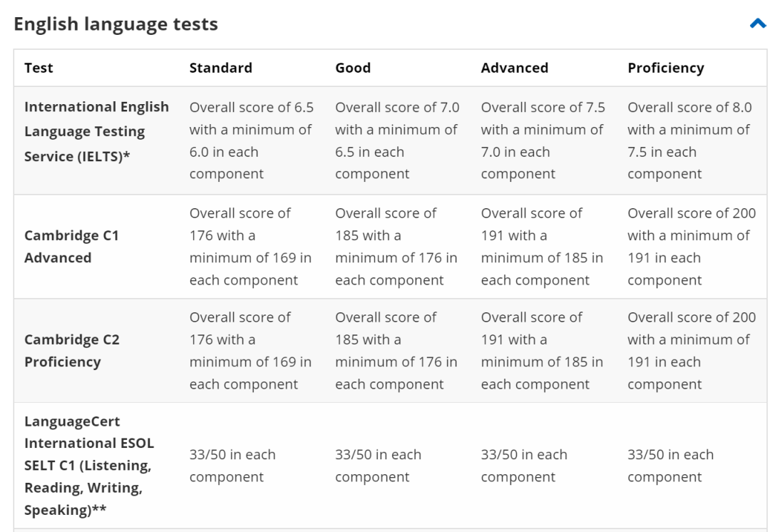Click Cambridge C1 Advanced Proficiency score cell
Screen dimensions: 770x532
692,247
